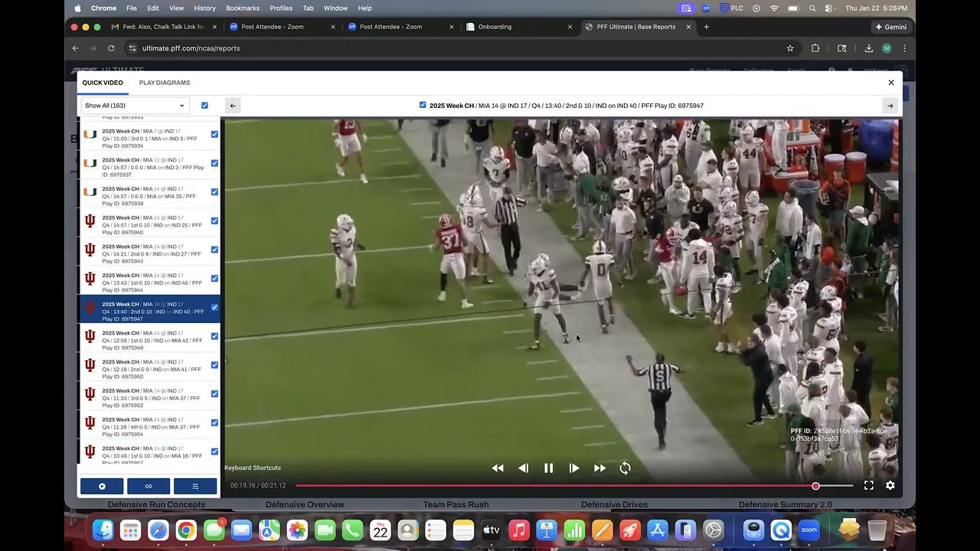This screenshot has height=551, width=980.
Task: Open Zoom from the Dock
Action: tap(809, 530)
